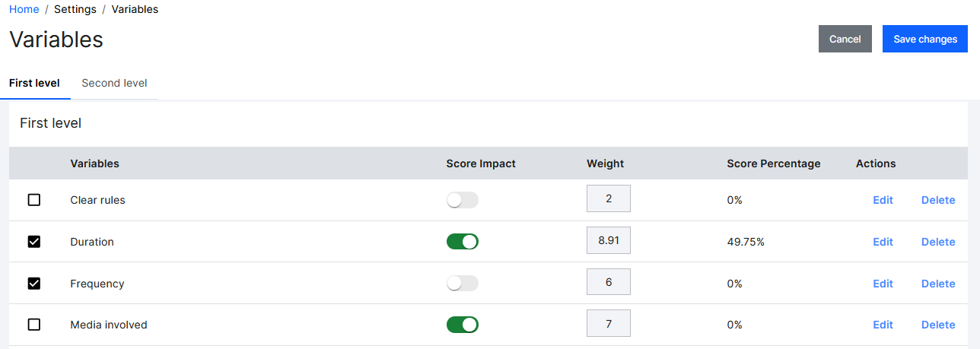Enable Score Impact for Clear rules

tap(462, 200)
